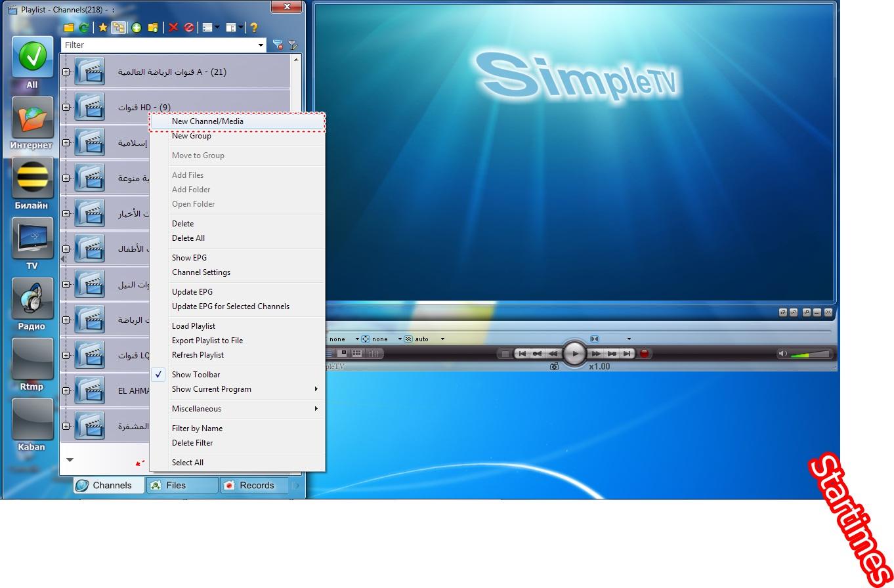The width and height of the screenshot is (894, 588).
Task: Select the Радио category in sidebar
Action: [x=32, y=304]
